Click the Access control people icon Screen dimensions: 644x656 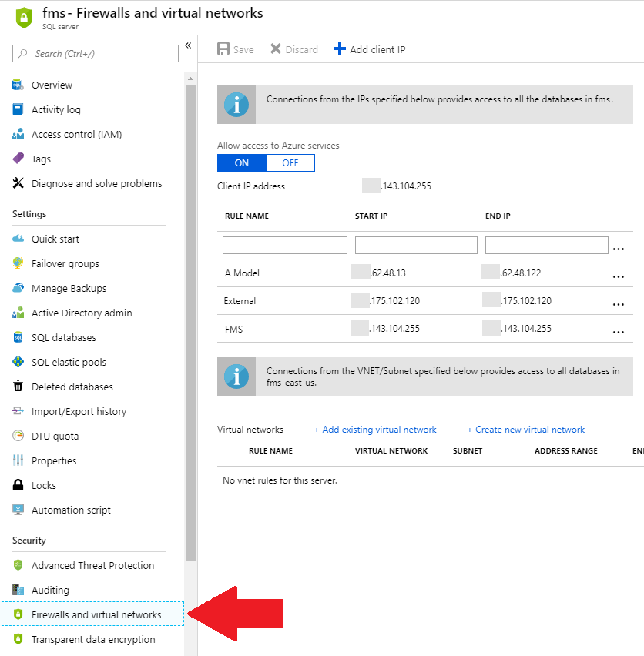click(18, 134)
